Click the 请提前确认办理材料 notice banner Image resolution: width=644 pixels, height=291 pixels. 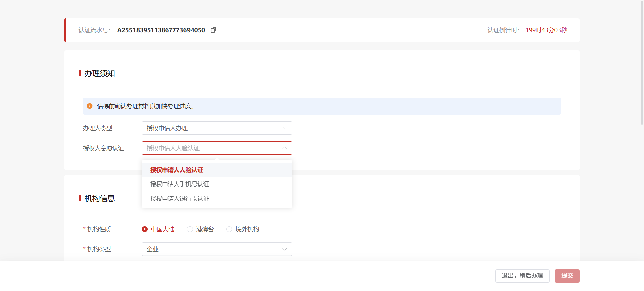[322, 106]
